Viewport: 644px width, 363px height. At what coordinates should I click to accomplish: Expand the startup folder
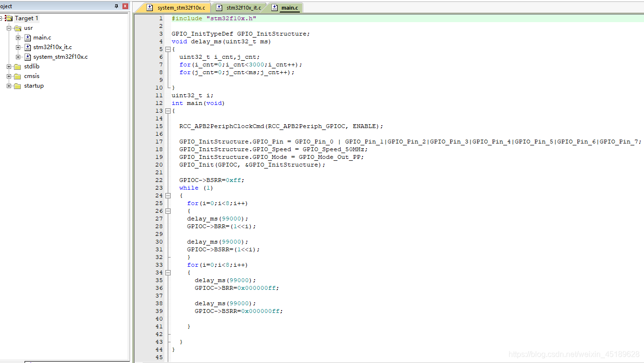(9, 86)
